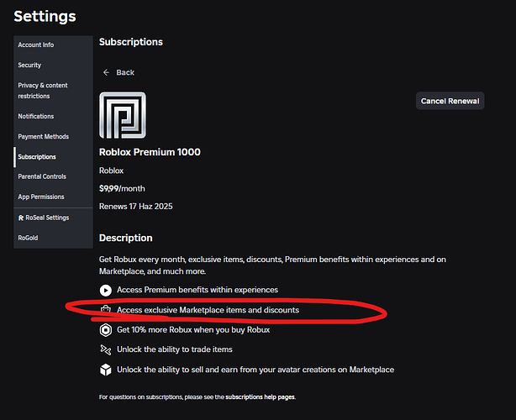Open Parental Controls settings
The width and height of the screenshot is (516, 420).
(x=42, y=176)
